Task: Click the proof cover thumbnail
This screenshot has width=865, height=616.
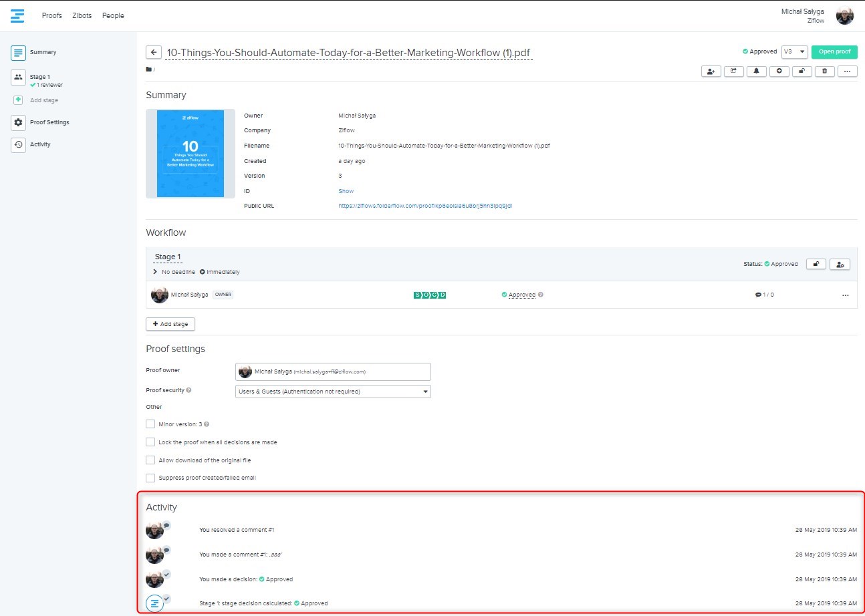Action: (191, 154)
